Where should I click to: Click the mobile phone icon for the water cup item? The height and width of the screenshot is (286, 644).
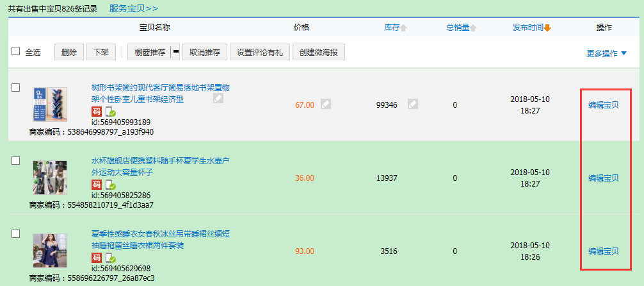click(x=110, y=185)
